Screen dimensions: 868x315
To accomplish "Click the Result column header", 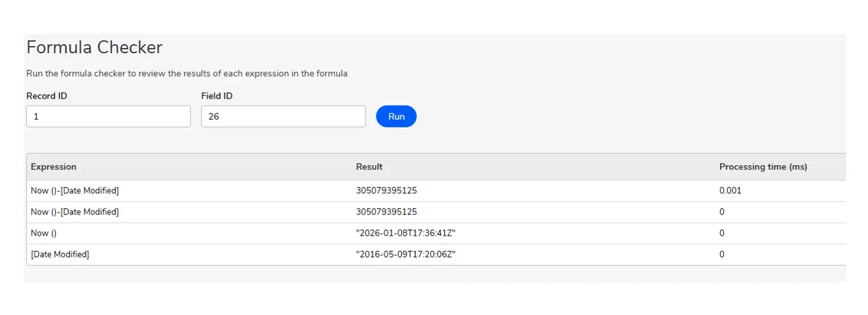I will pos(369,166).
